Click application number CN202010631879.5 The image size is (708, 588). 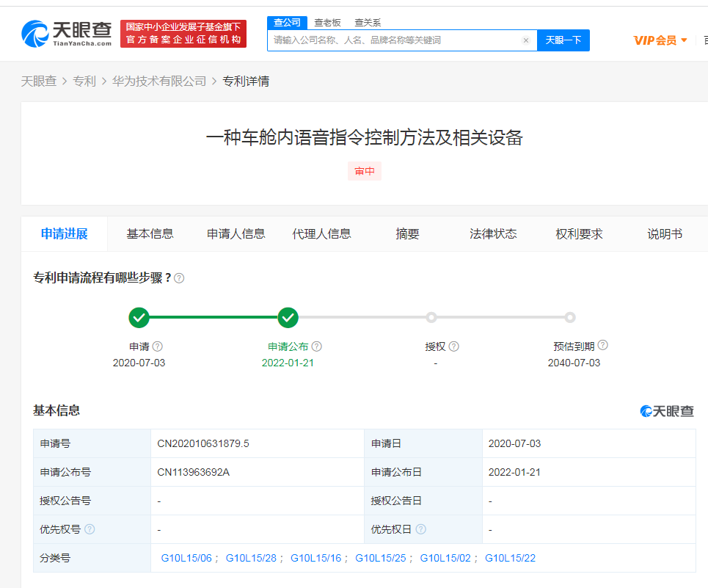pos(203,443)
